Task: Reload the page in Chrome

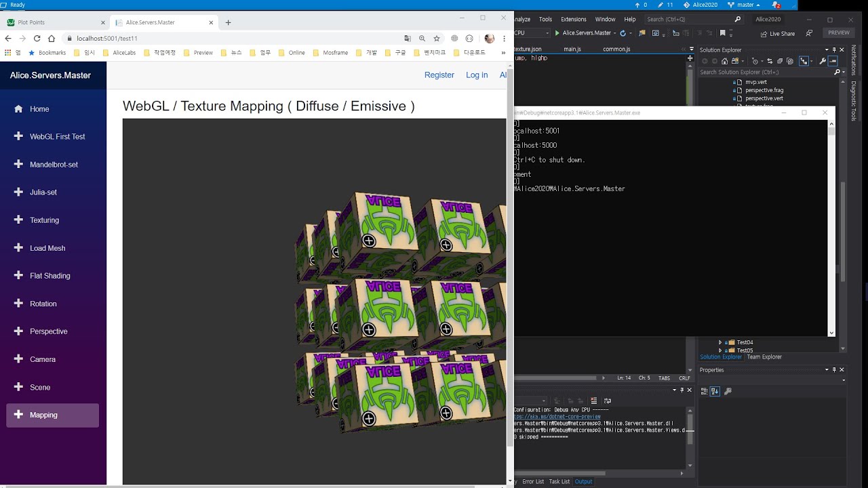Action: click(37, 39)
